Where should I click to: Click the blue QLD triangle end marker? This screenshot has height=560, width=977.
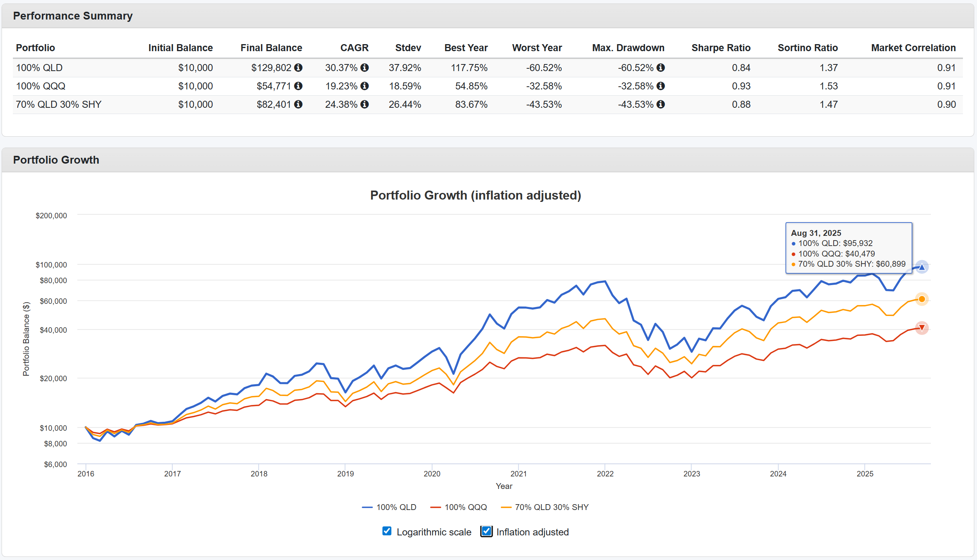click(x=922, y=267)
